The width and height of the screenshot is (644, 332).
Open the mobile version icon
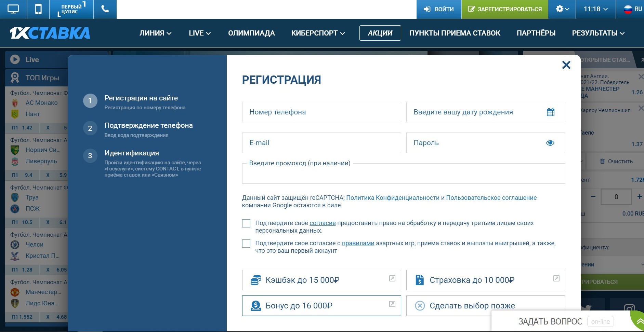coord(38,9)
